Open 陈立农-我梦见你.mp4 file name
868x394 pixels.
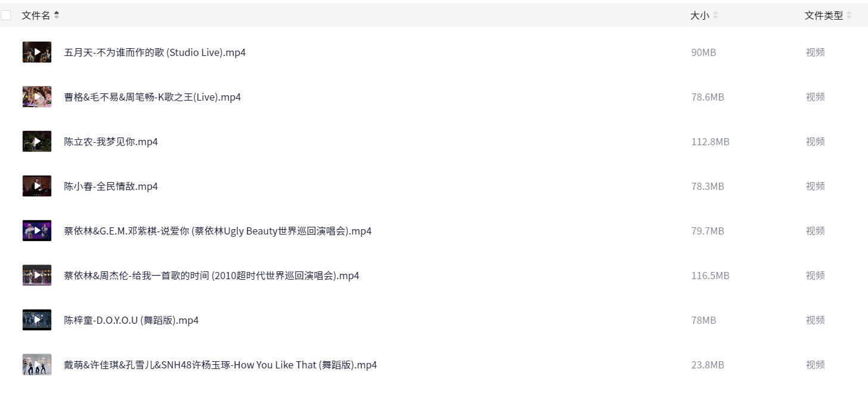(111, 142)
